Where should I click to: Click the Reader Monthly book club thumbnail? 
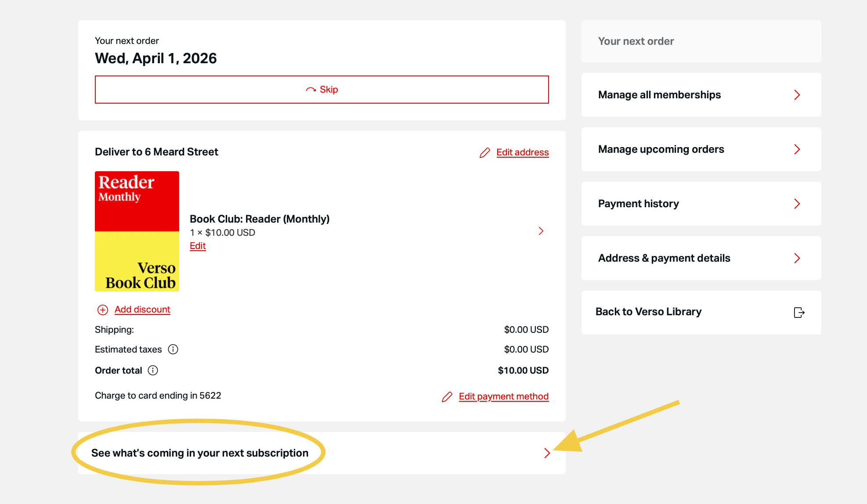[137, 231]
